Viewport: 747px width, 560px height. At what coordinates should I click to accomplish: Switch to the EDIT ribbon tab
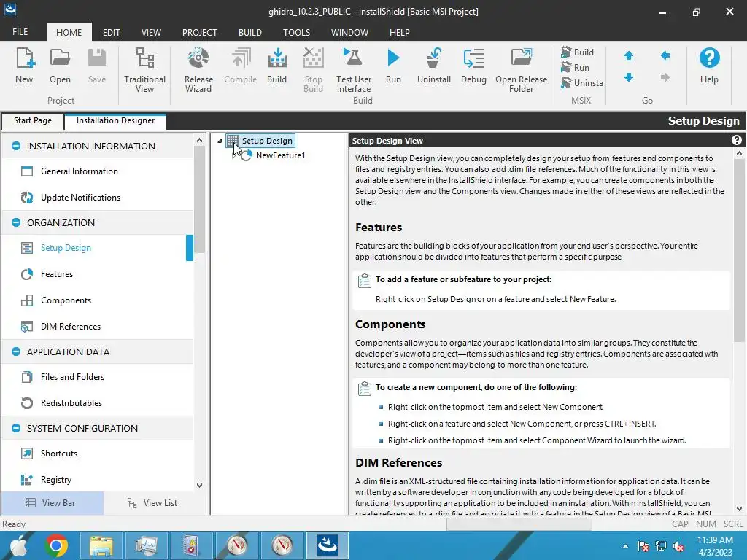(111, 32)
